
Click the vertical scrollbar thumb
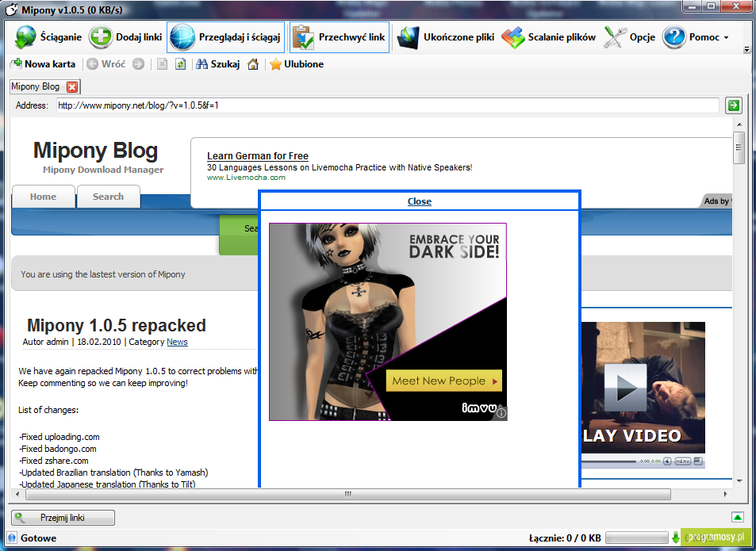coord(739,147)
